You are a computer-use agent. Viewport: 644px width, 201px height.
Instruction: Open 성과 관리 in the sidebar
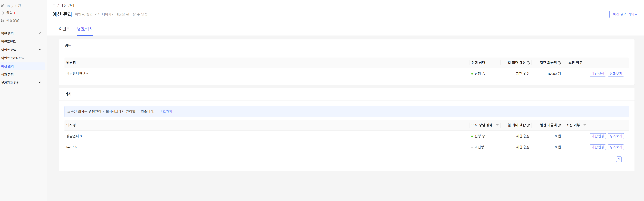pos(7,74)
